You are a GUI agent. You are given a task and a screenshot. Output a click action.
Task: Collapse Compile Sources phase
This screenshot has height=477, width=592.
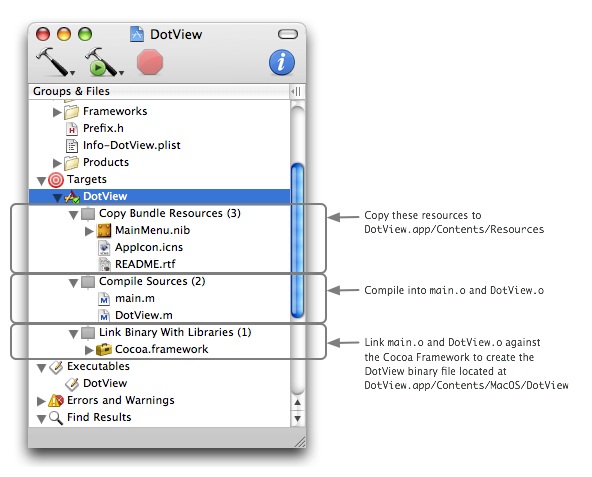pos(73,283)
